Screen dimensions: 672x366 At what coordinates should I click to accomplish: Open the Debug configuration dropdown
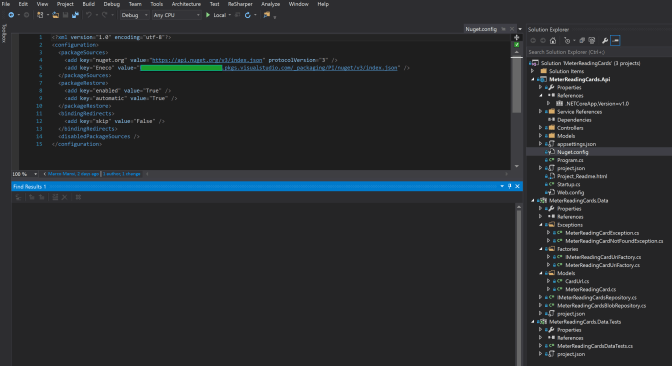[x=134, y=15]
